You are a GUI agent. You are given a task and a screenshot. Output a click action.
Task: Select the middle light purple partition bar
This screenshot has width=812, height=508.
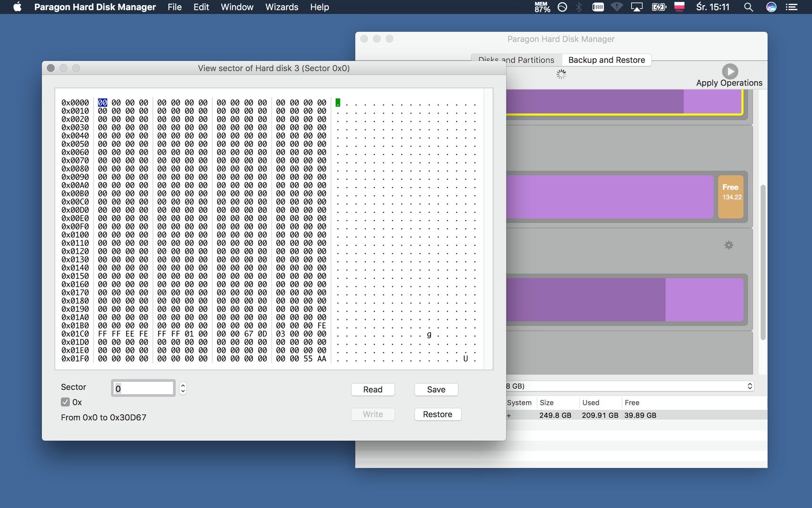click(609, 197)
